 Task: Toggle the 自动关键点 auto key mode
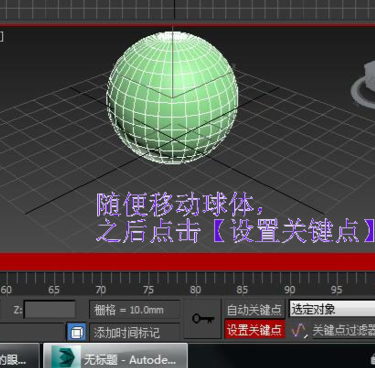point(254,310)
